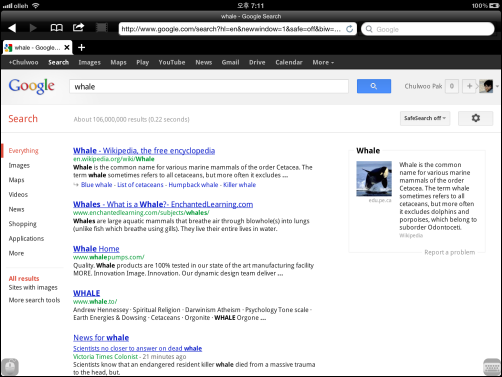This screenshot has width=502, height=377.
Task: Open Drive from the navigation bar
Action: click(257, 62)
